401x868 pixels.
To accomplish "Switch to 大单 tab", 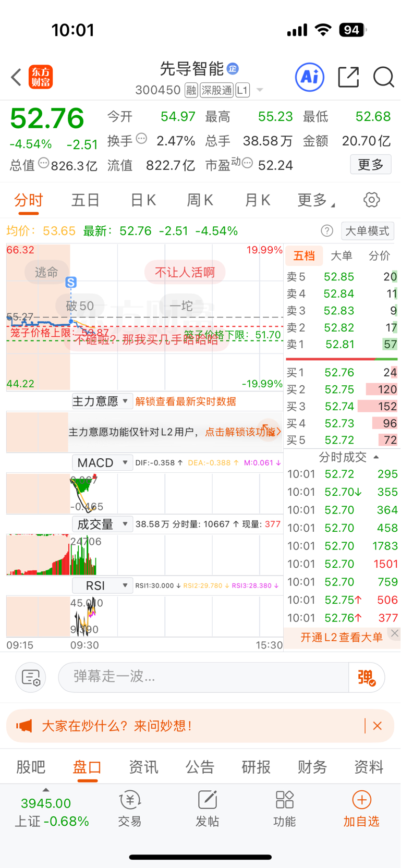I will pyautogui.click(x=342, y=255).
